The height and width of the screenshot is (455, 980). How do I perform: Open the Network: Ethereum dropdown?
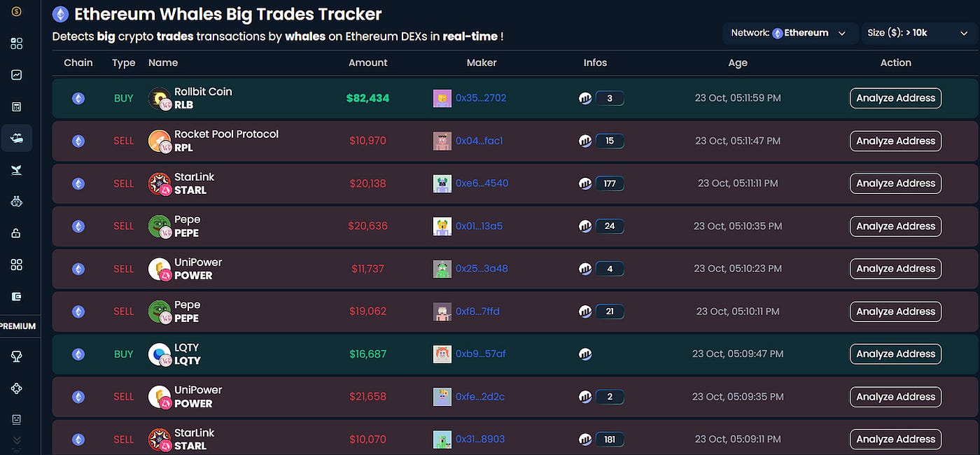pyautogui.click(x=790, y=32)
